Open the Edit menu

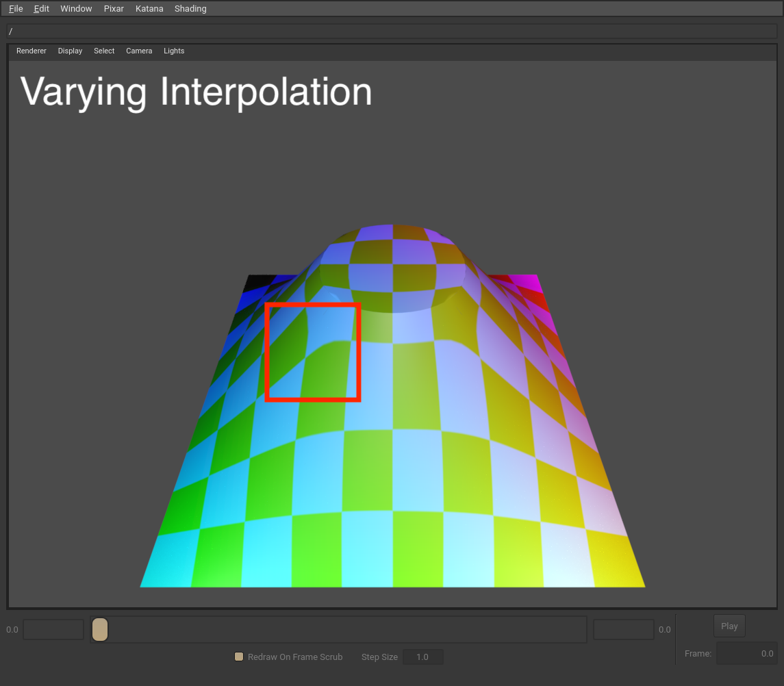[41, 8]
